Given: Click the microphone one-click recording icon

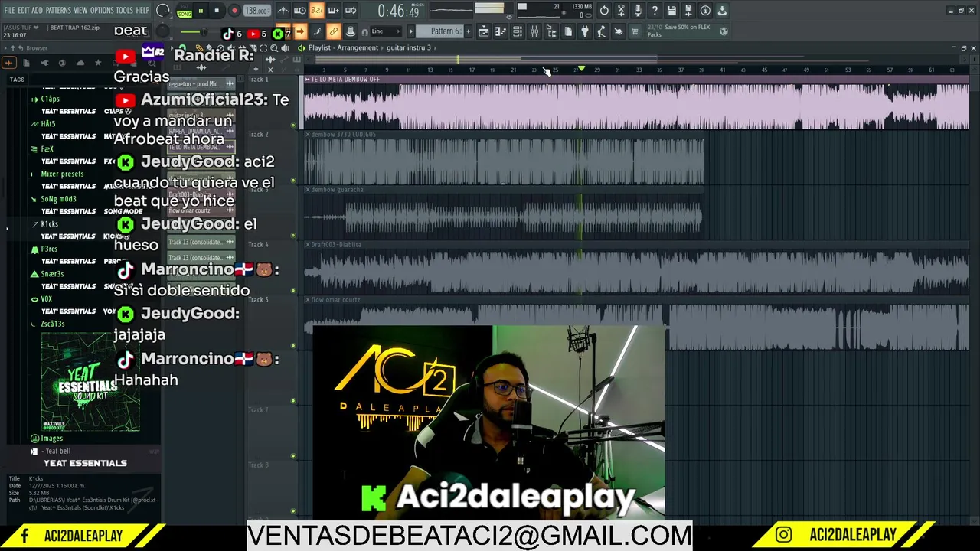Looking at the screenshot, I should [x=638, y=11].
